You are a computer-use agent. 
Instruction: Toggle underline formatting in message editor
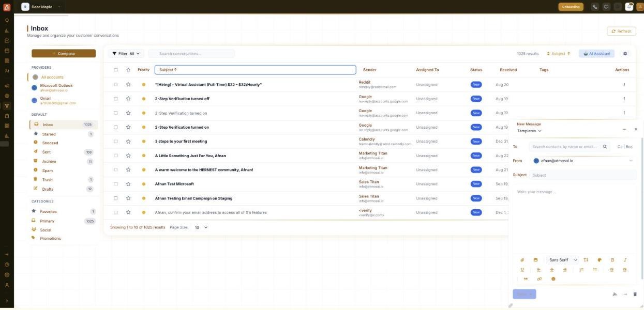[x=522, y=270]
